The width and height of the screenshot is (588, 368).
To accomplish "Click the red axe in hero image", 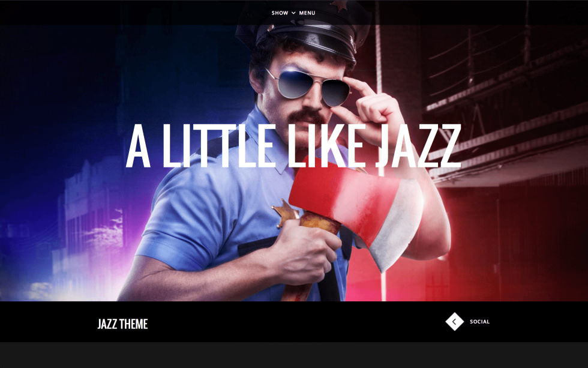I will [x=356, y=210].
